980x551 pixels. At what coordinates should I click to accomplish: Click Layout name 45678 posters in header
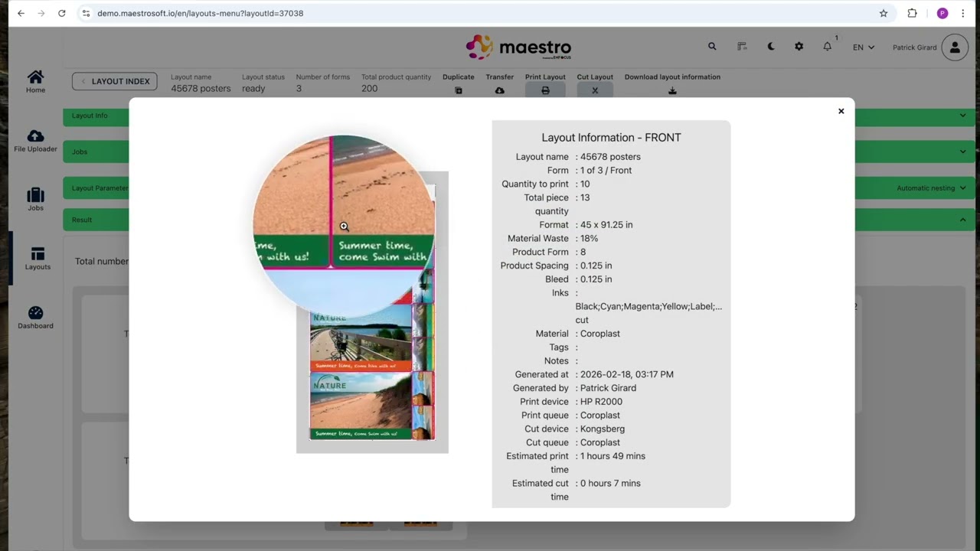[x=201, y=89]
